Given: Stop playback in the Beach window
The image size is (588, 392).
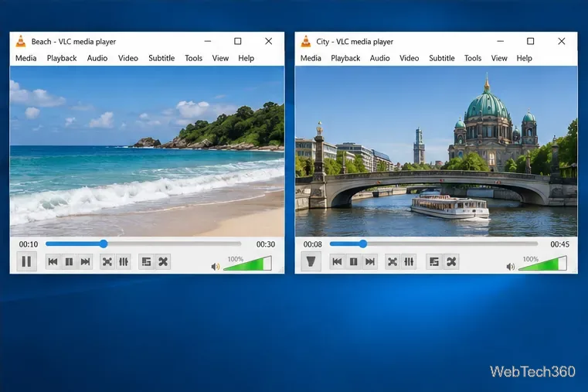Looking at the screenshot, I should [69, 261].
